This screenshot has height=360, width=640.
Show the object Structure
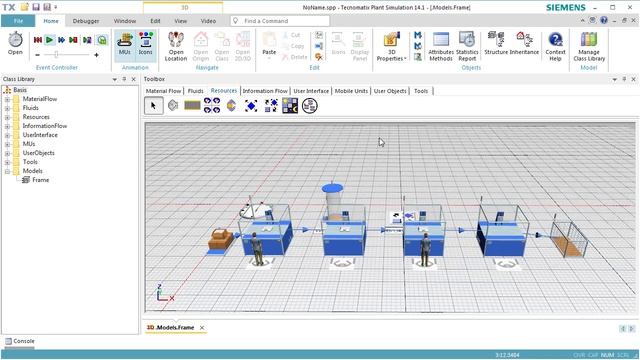[x=496, y=43]
